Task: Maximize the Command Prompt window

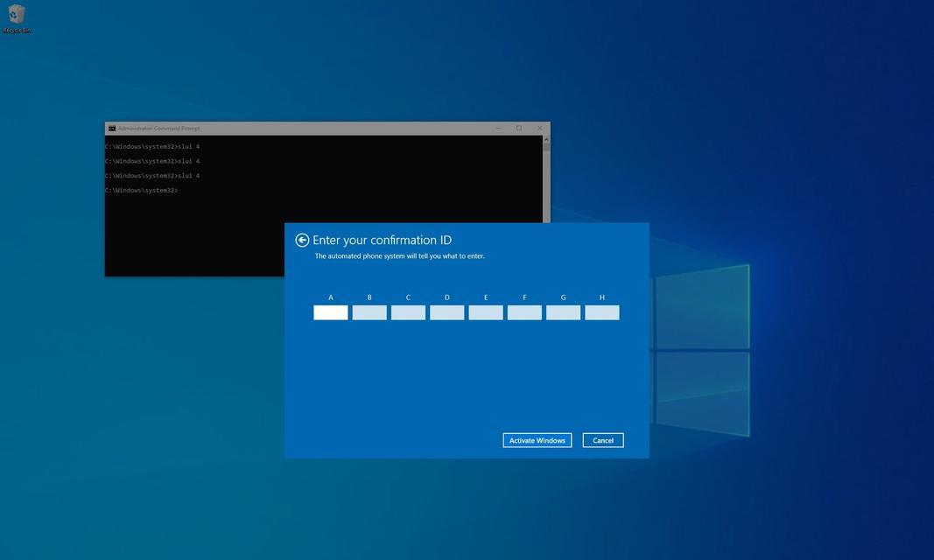Action: pos(519,129)
